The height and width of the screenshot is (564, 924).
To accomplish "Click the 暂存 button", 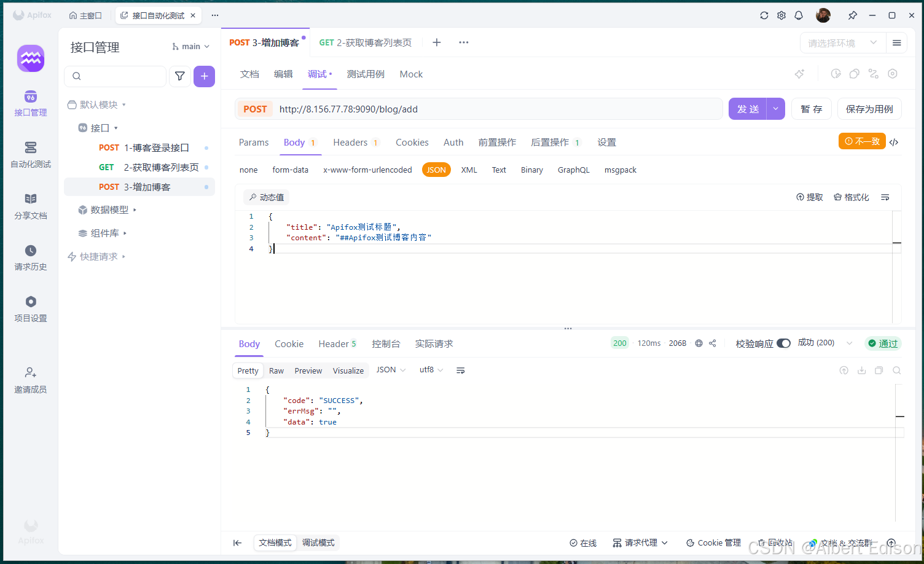I will click(x=811, y=109).
